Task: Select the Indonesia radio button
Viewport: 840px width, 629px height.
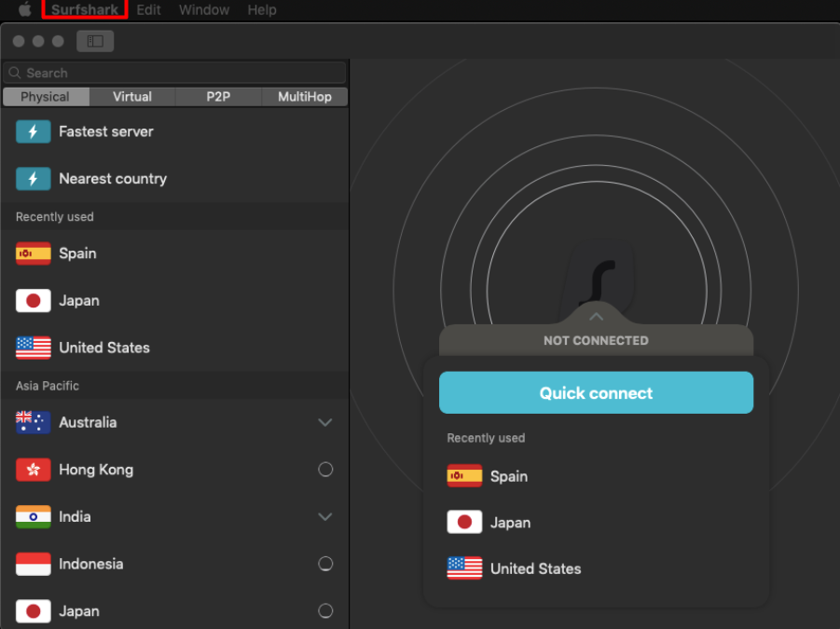Action: tap(325, 564)
